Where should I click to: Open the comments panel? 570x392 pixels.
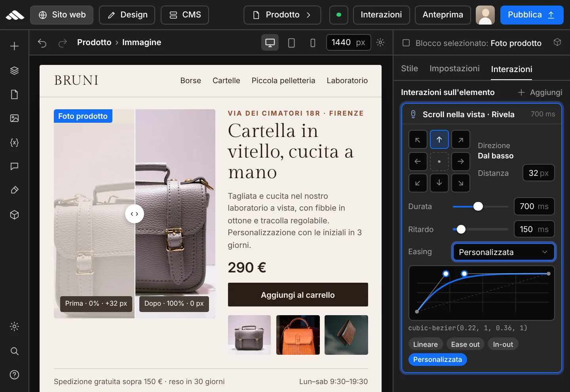pos(14,166)
